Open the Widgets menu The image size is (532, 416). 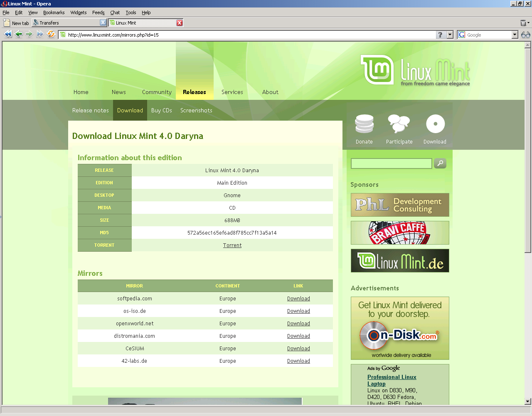pyautogui.click(x=78, y=12)
